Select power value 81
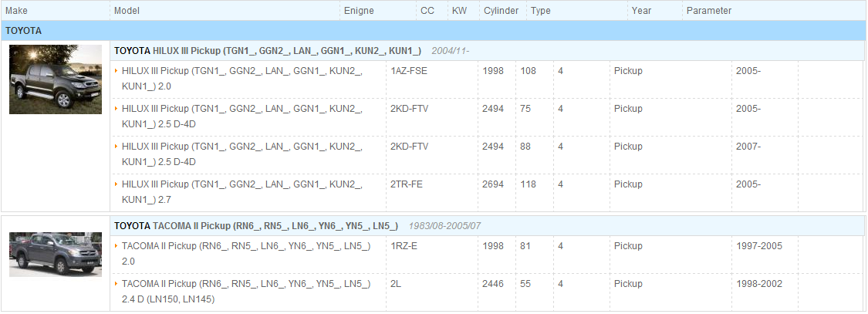 coord(525,246)
